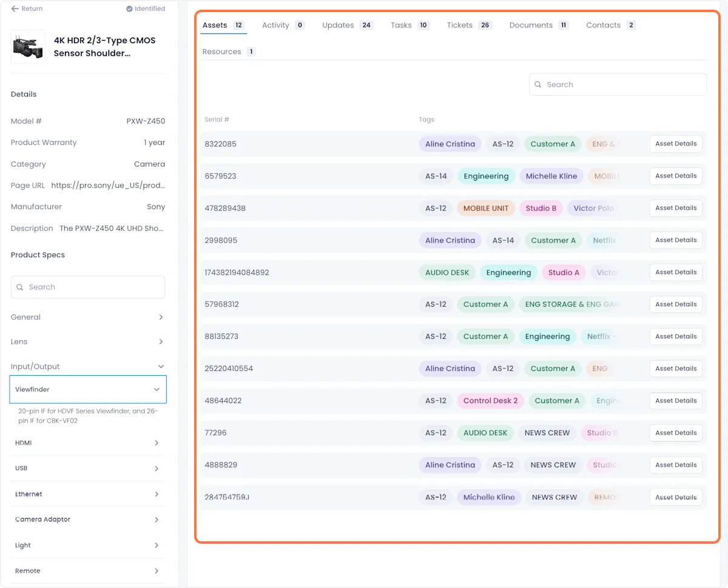This screenshot has width=728, height=588.
Task: Open the Resources tab
Action: [229, 52]
